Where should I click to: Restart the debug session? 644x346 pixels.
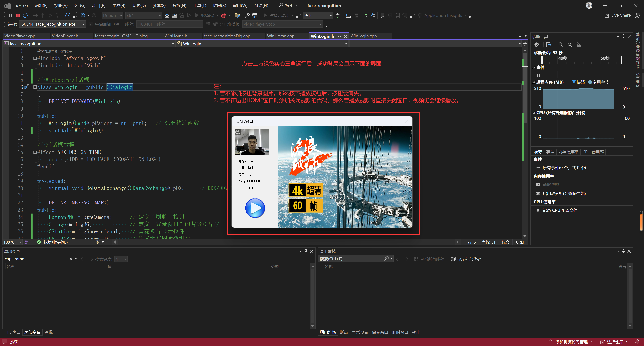tap(25, 16)
